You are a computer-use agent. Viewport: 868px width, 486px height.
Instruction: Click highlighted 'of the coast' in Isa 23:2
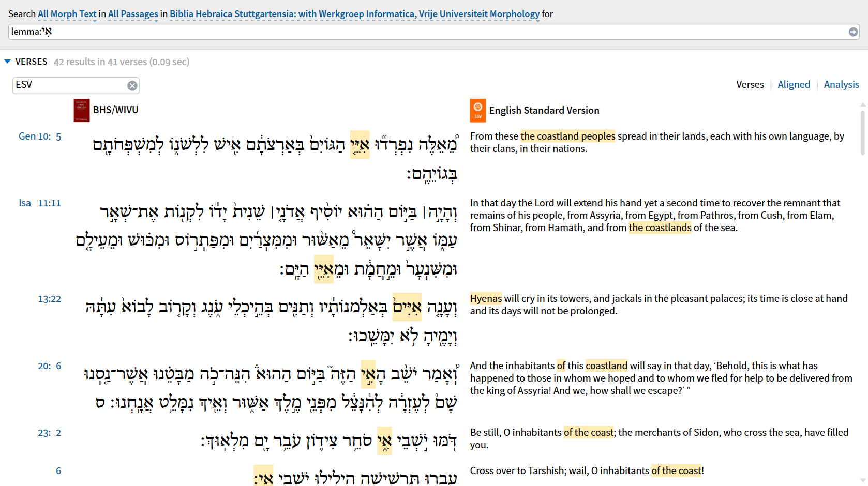pyautogui.click(x=589, y=432)
